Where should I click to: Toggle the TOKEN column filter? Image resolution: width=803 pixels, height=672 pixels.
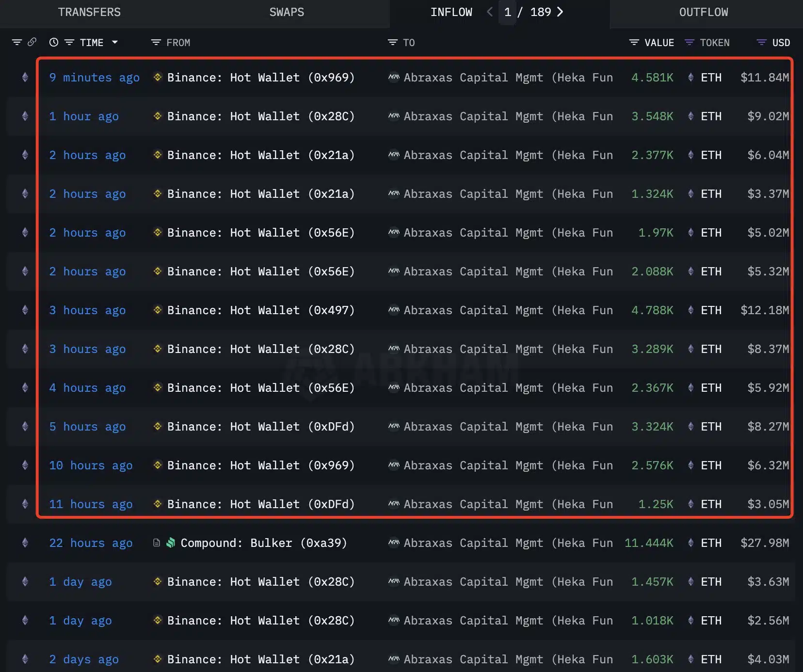689,43
